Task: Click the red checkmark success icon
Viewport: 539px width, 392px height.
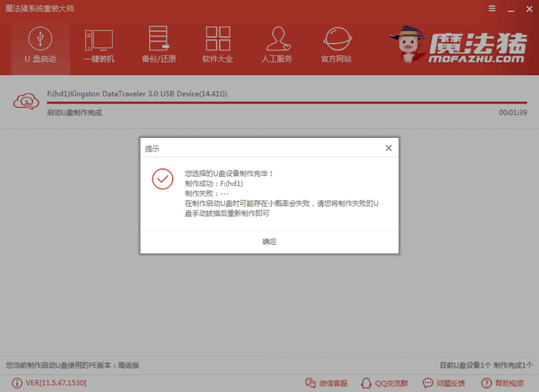Action: click(162, 178)
